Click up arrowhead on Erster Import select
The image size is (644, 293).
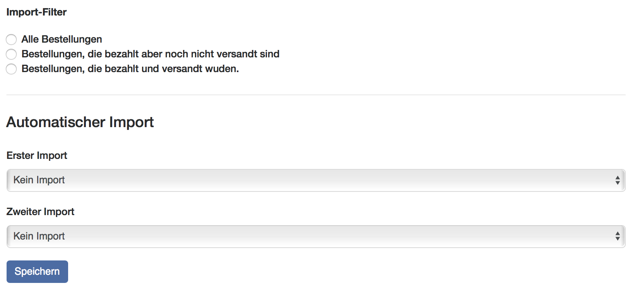pos(617,178)
